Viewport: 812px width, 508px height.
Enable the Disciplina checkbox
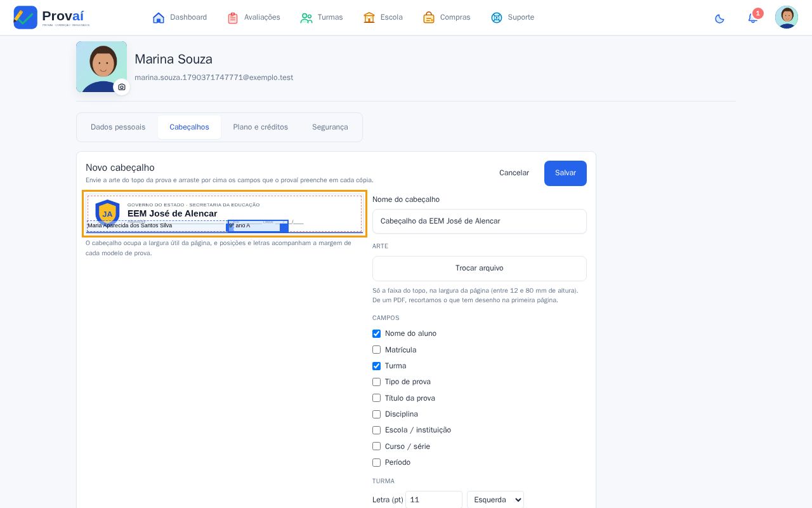(376, 414)
